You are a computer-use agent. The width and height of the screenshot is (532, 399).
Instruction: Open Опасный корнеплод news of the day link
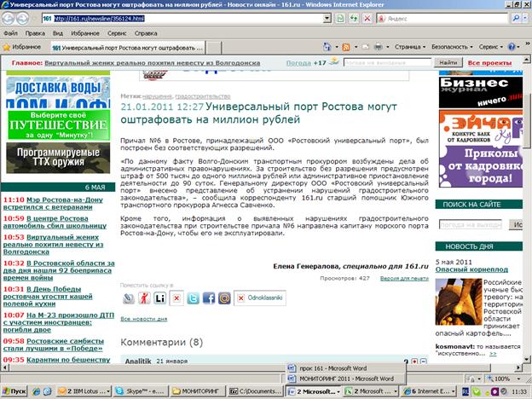(x=471, y=269)
